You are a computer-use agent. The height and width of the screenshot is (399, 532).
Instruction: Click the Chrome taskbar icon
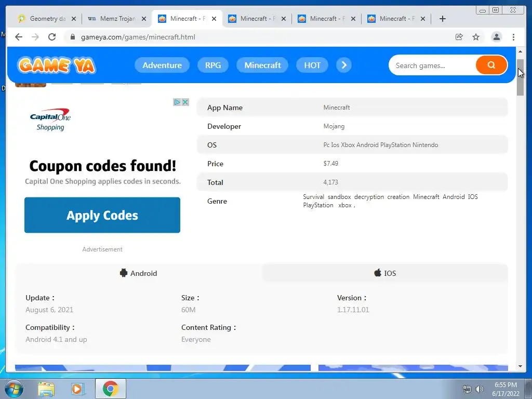coord(111,389)
